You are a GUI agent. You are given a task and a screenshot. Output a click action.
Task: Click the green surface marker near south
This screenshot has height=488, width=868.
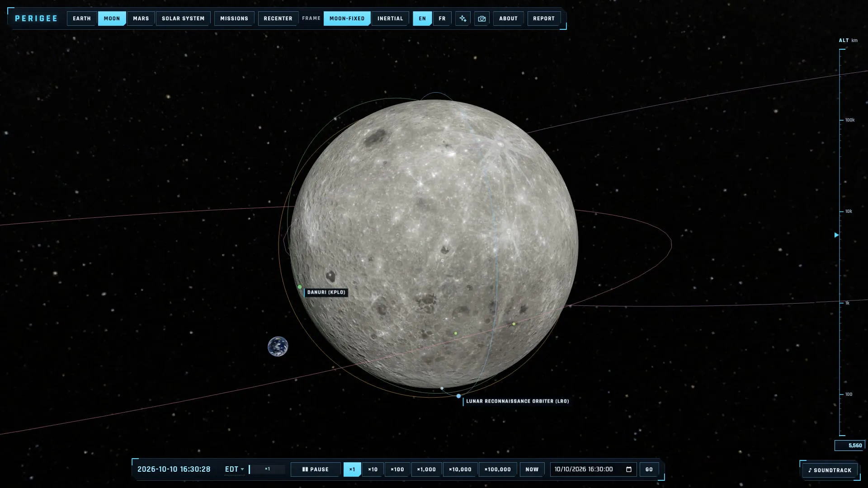(456, 333)
